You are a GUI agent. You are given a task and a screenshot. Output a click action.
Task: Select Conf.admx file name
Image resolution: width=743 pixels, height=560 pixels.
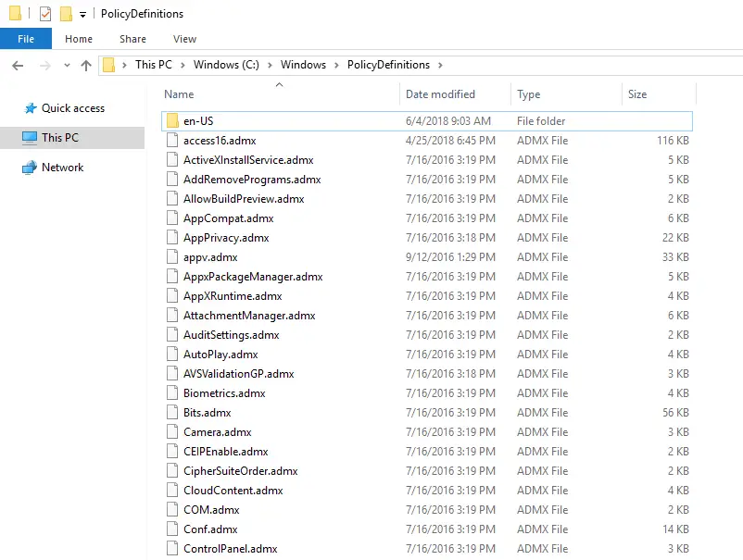210,529
